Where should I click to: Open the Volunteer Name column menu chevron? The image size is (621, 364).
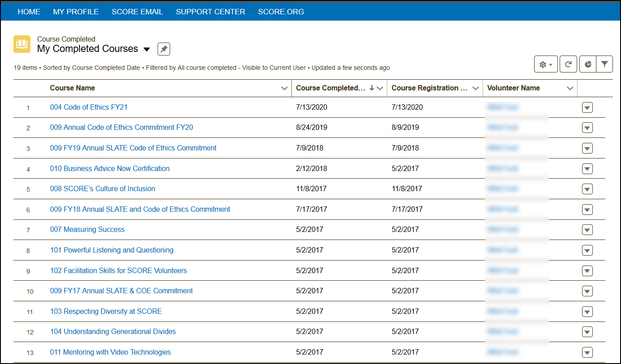click(x=570, y=88)
